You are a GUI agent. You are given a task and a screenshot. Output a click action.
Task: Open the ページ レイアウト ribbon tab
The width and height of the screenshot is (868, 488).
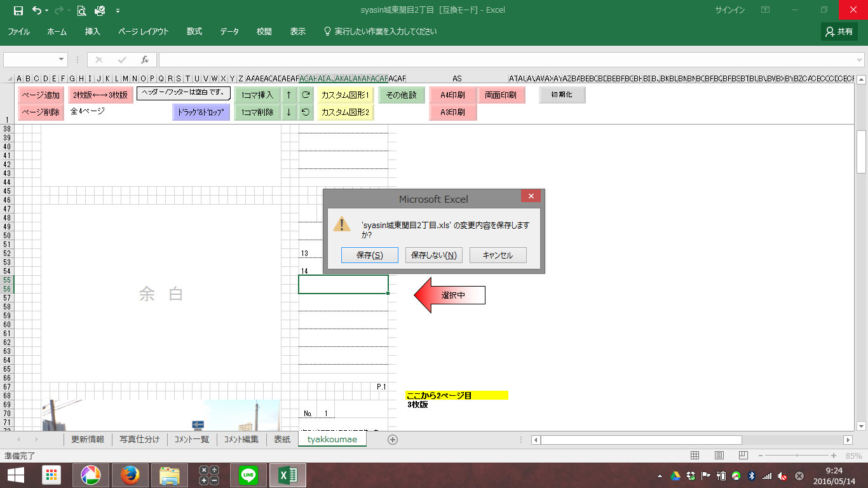tap(144, 31)
